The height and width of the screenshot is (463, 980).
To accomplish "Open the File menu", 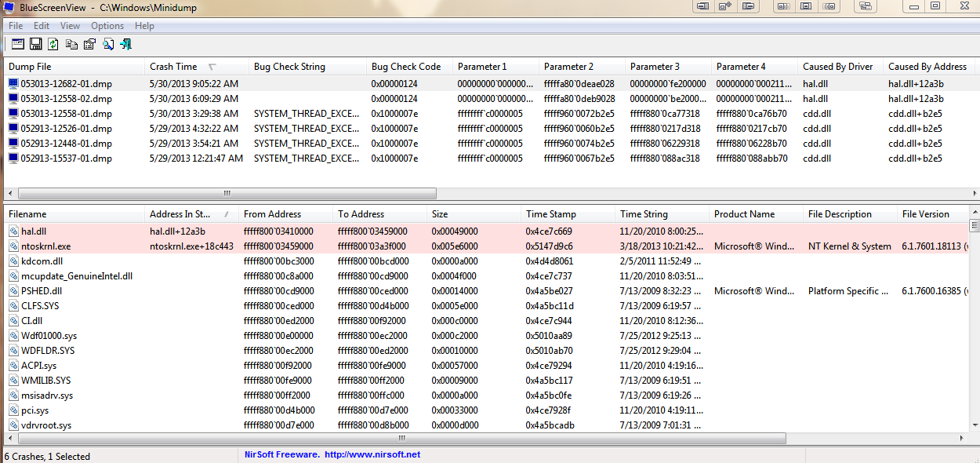I will (16, 26).
